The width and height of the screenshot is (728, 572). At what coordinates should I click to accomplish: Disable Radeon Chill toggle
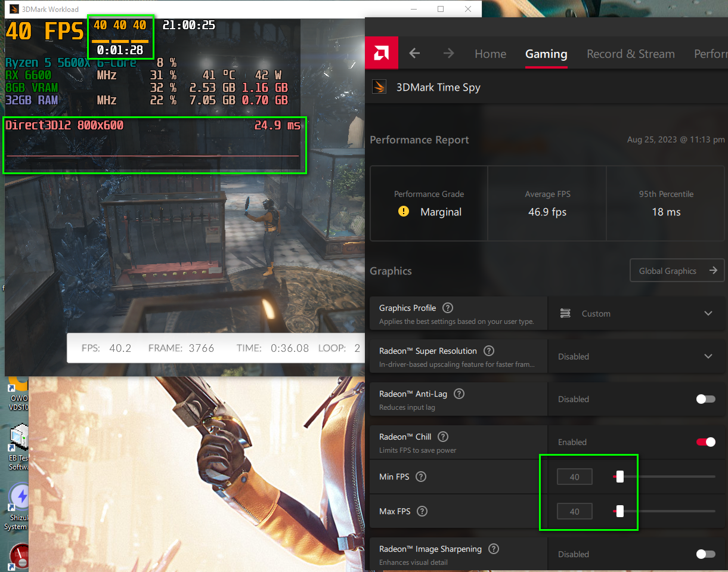pos(706,442)
